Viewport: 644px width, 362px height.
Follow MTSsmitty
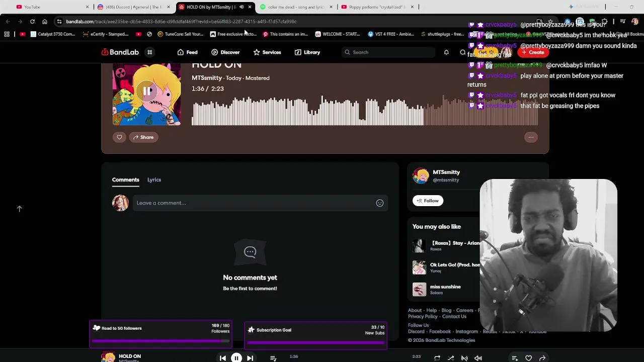[x=428, y=201]
